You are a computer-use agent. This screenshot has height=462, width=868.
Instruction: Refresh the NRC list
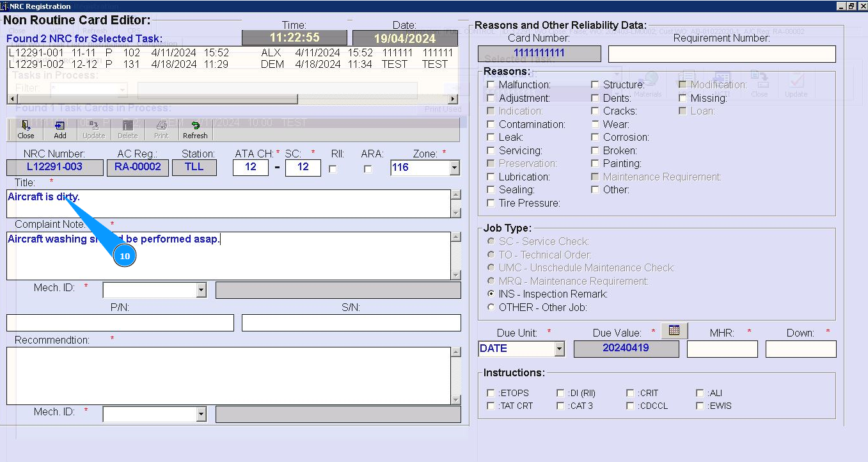(195, 129)
